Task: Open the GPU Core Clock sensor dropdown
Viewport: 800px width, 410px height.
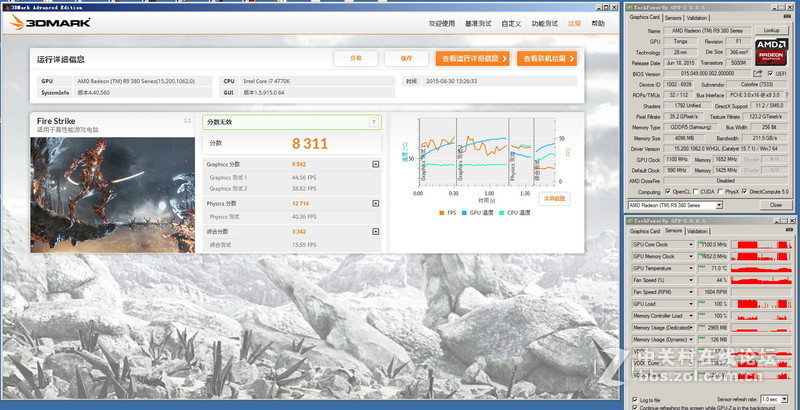Action: [691, 245]
